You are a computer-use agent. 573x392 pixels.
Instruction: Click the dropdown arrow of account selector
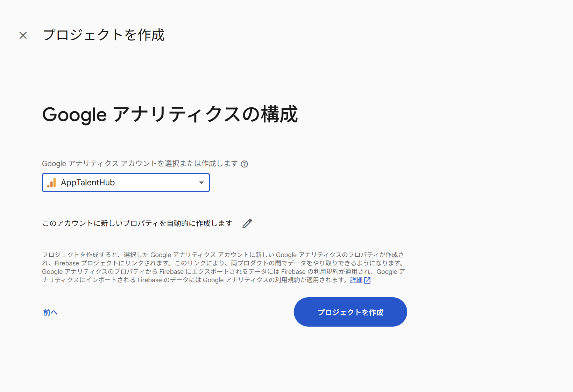201,183
